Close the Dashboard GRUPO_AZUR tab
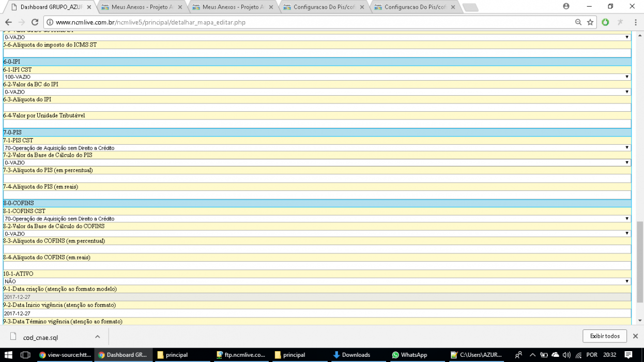This screenshot has width=644, height=362. (x=88, y=7)
